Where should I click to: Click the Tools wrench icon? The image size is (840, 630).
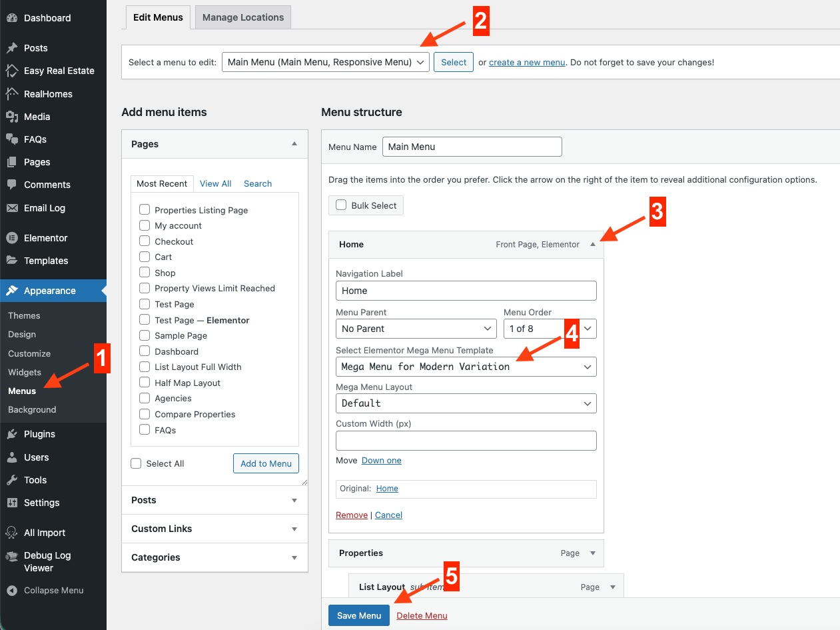tap(12, 480)
